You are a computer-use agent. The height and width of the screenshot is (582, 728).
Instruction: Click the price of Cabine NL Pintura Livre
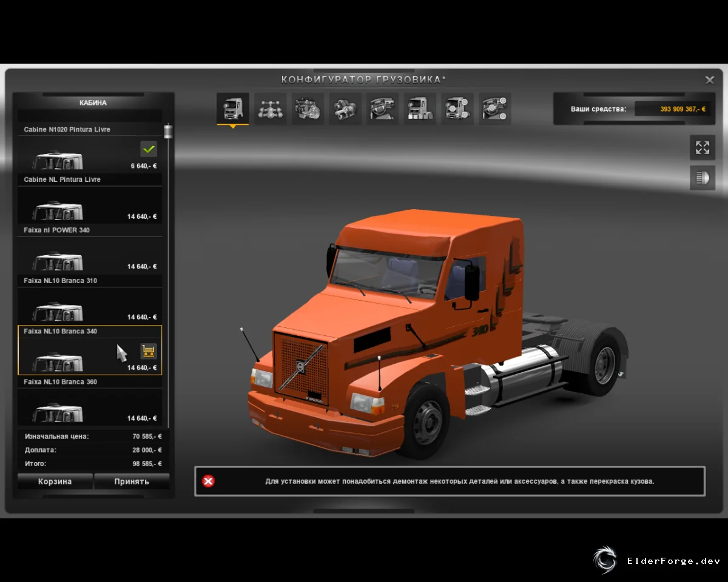click(x=142, y=216)
